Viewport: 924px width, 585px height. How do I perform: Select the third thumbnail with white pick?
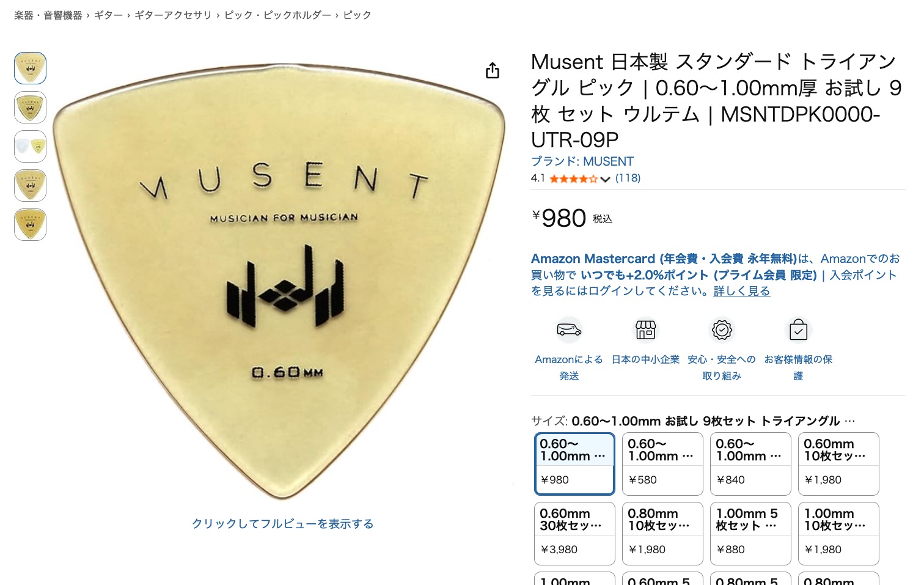[30, 146]
